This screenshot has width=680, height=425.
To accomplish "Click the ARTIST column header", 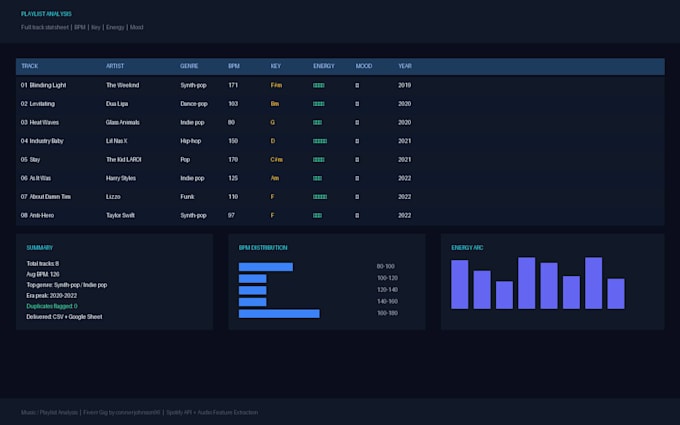I will (115, 66).
